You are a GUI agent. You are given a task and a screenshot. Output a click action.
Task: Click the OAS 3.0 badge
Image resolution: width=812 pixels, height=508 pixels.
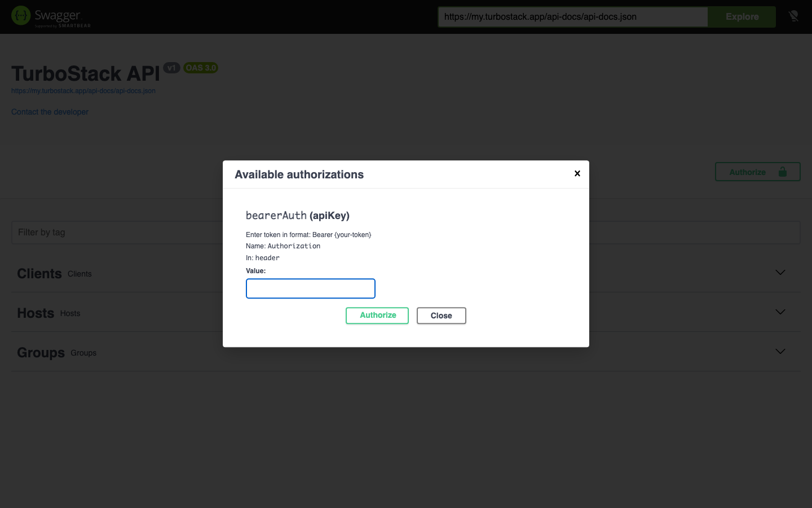pos(201,68)
